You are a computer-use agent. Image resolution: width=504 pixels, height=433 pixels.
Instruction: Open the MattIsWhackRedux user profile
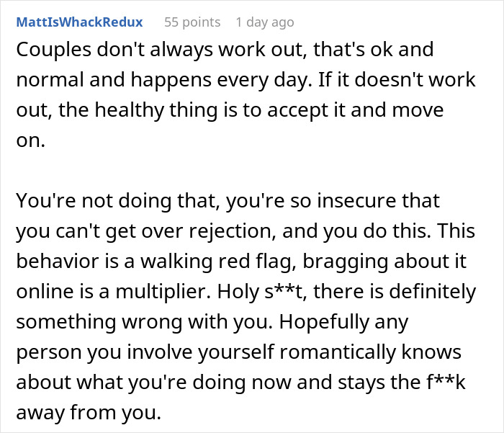click(x=79, y=22)
